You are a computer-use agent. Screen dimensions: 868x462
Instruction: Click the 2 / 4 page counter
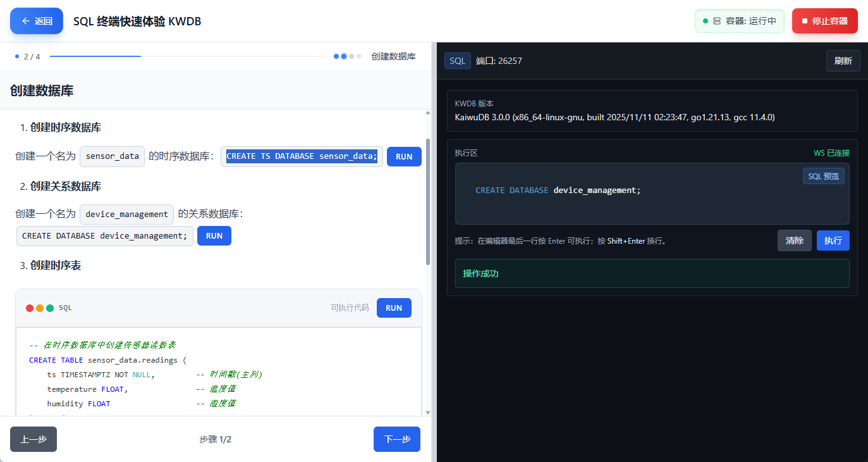[32, 56]
